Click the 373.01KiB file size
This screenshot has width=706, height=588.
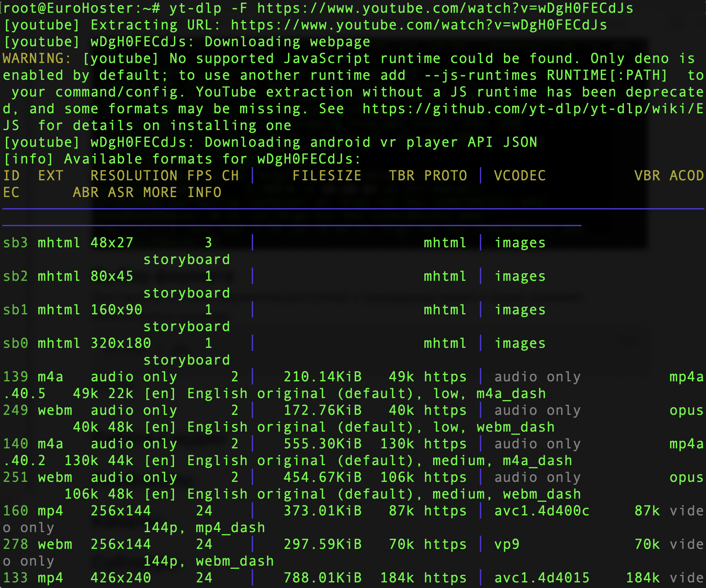click(323, 511)
